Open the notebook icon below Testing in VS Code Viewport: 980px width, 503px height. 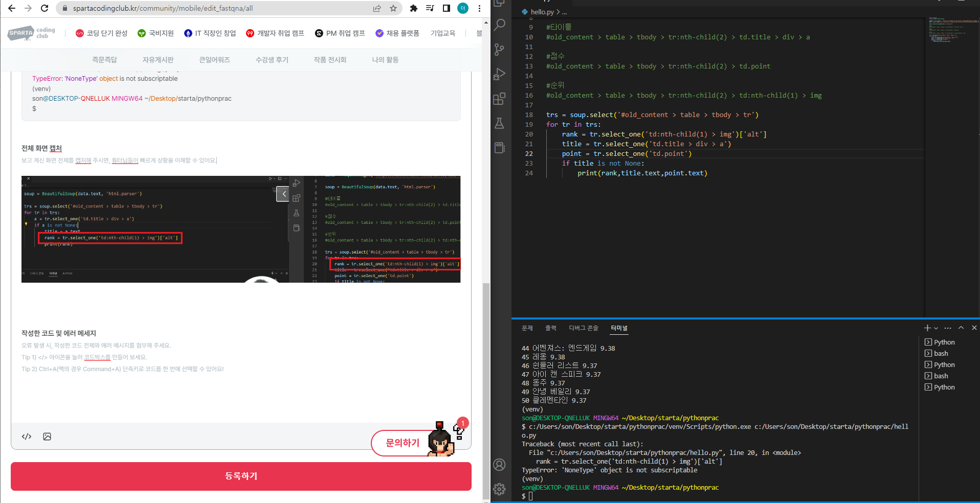click(500, 148)
